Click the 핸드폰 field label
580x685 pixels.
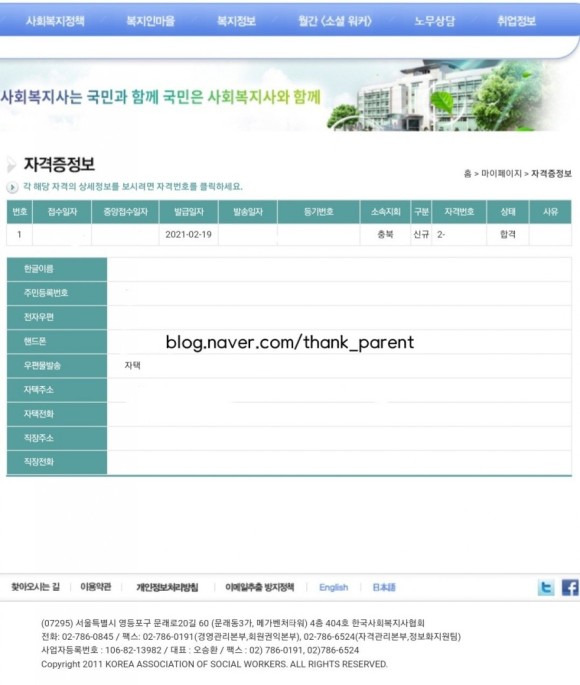point(57,342)
